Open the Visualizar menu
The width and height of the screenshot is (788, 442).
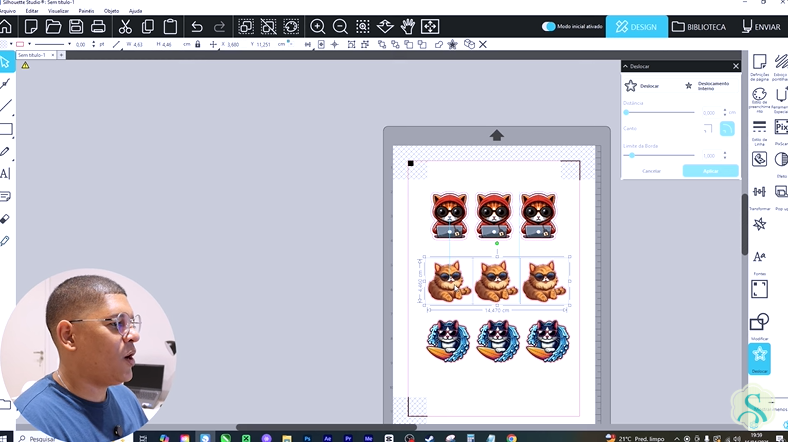(x=59, y=11)
